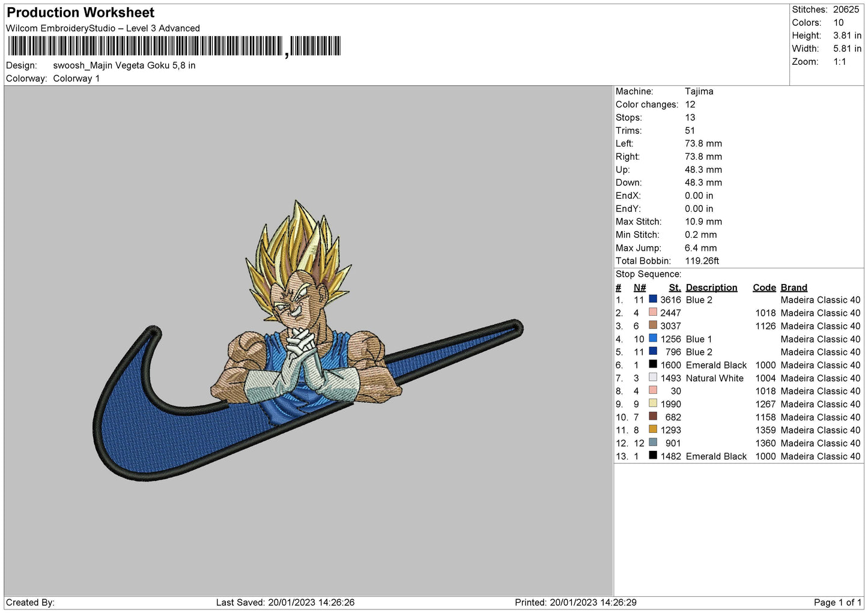Viewport: 868px width, 613px height.
Task: Click the Production Worksheet title
Action: [x=80, y=13]
